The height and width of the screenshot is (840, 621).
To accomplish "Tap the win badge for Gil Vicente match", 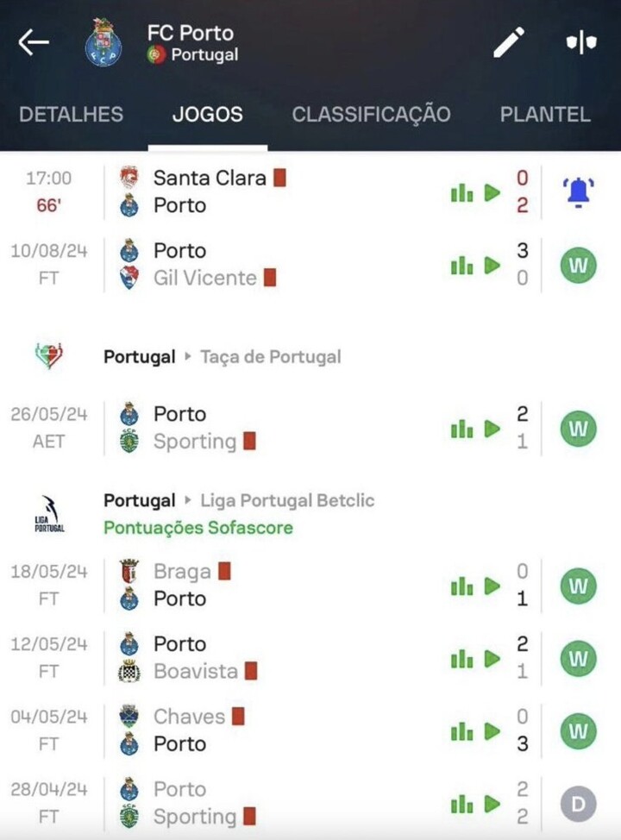I will pos(578,266).
